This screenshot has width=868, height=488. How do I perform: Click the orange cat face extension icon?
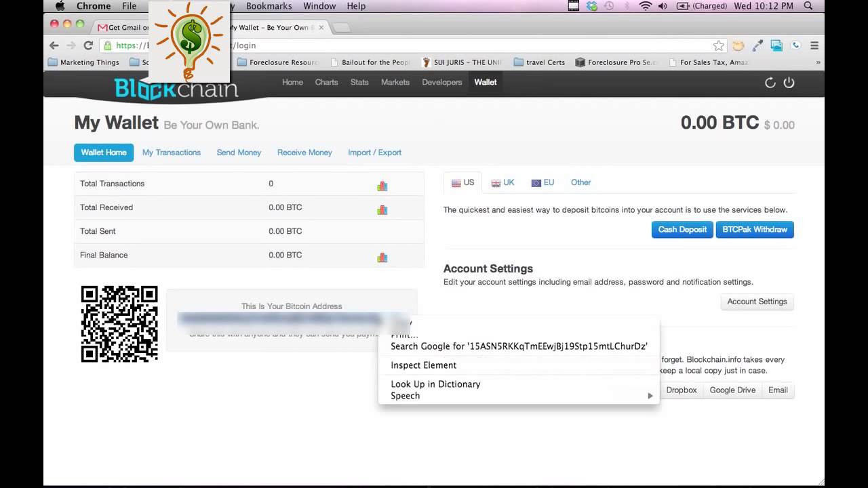(x=738, y=45)
